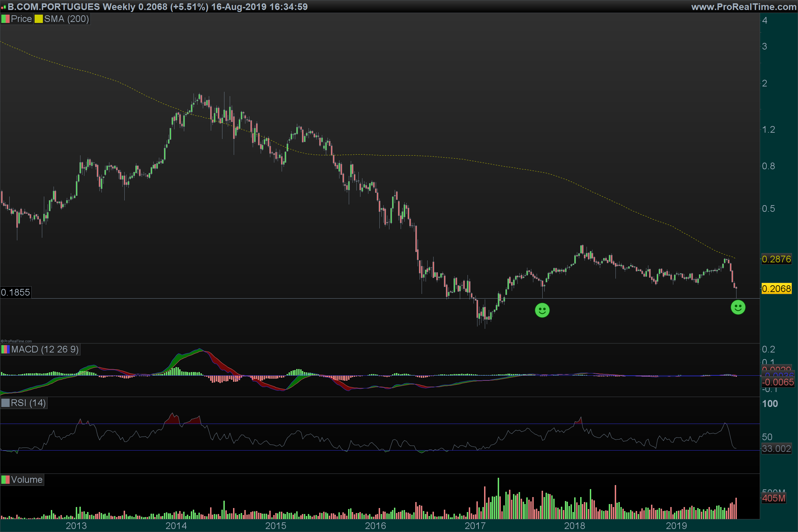Click the Price legend red-green icon
Screen dimensions: 798x532
5,19
